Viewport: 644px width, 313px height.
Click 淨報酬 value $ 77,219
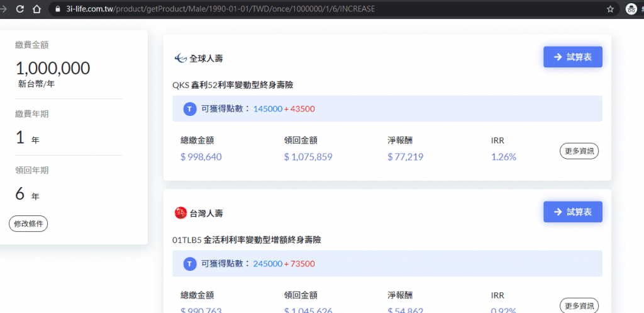point(406,157)
